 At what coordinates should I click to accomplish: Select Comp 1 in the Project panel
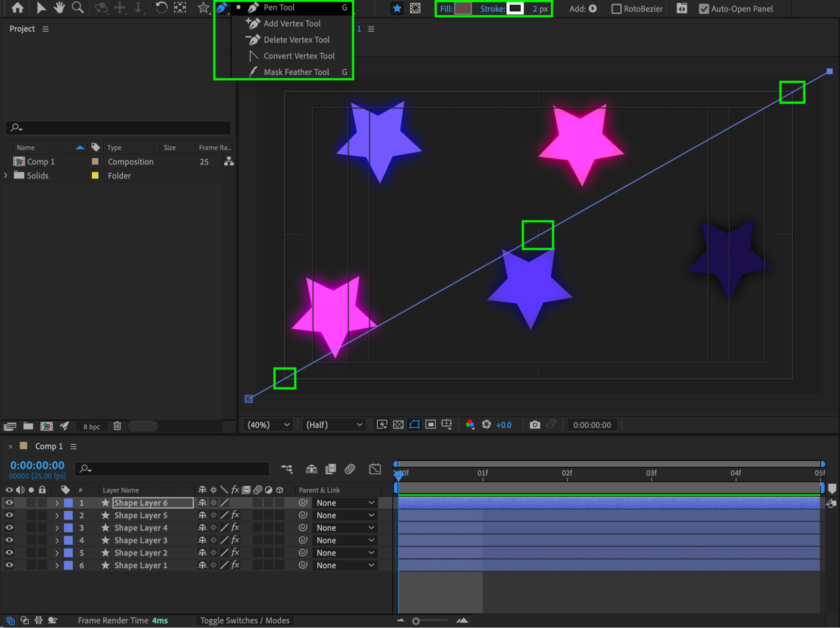pyautogui.click(x=41, y=162)
